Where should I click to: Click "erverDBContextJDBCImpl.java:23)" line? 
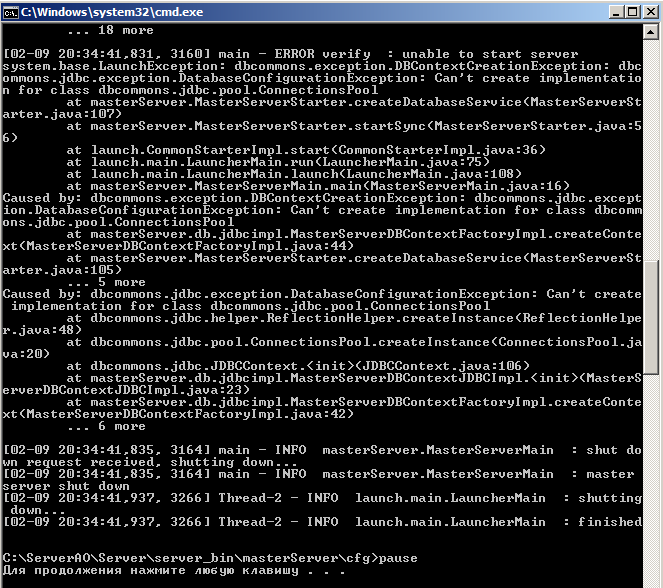pos(126,390)
